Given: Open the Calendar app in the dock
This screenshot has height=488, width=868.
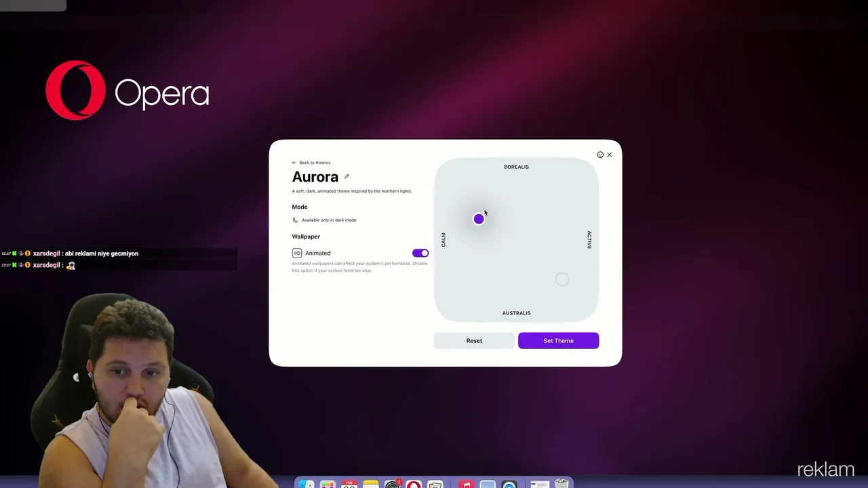Looking at the screenshot, I should (349, 484).
